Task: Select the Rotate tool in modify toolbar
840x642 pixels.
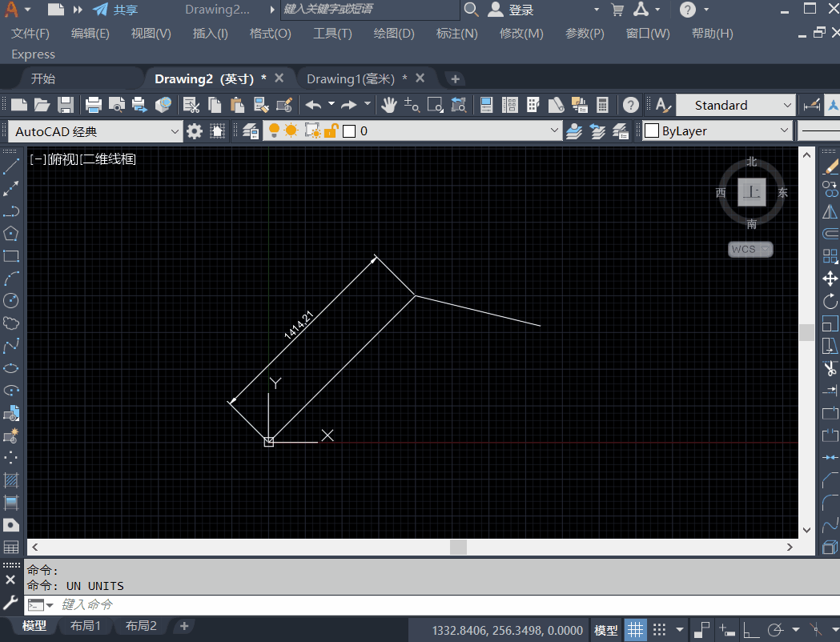Action: 830,301
